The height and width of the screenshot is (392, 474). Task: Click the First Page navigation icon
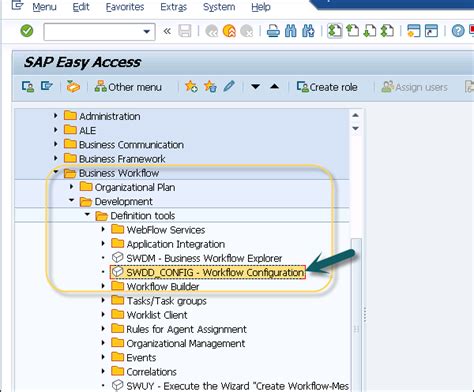coord(334,31)
